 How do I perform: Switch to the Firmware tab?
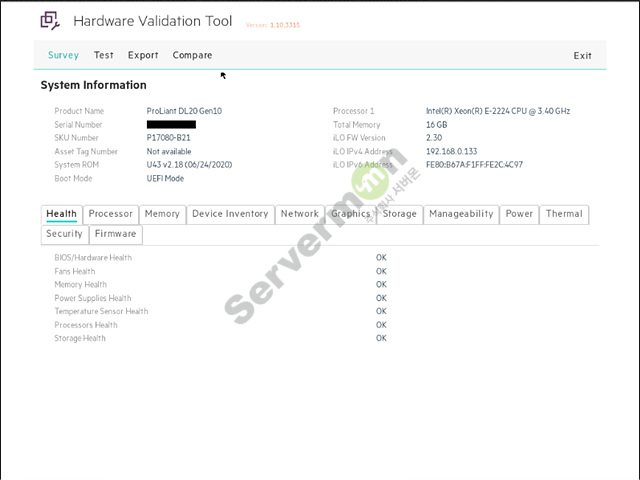point(116,234)
